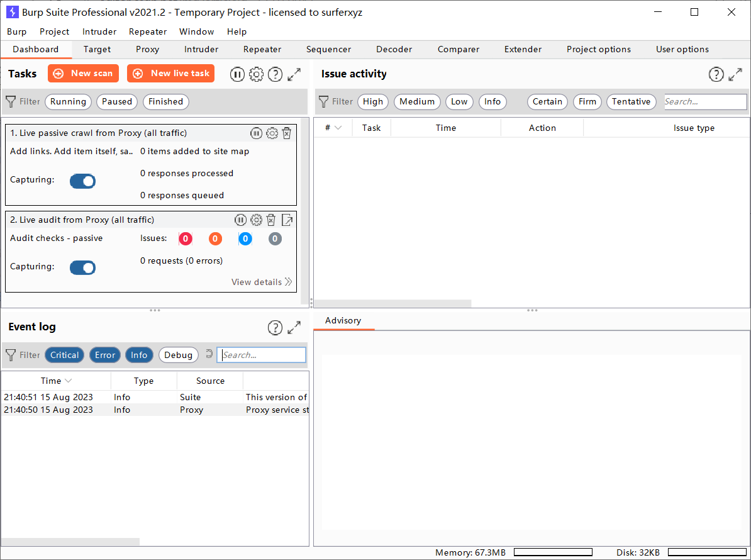Click the Event log search reset icon
Image resolution: width=751 pixels, height=560 pixels.
tap(209, 354)
